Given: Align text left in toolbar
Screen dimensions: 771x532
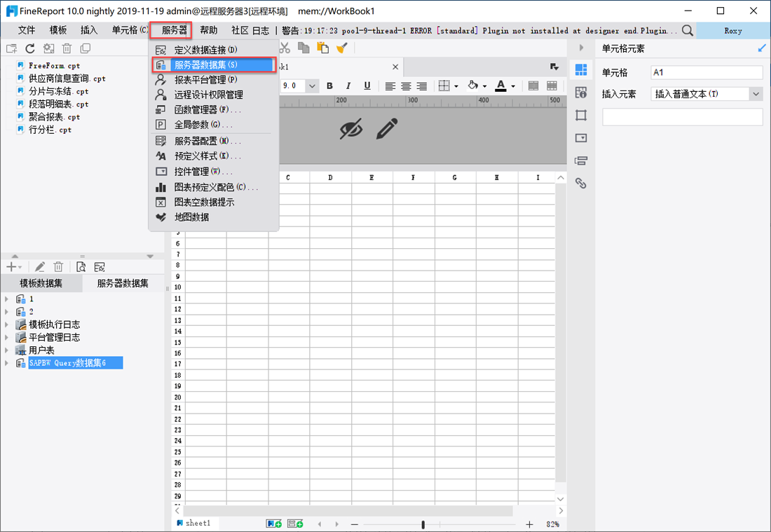Looking at the screenshot, I should [390, 86].
